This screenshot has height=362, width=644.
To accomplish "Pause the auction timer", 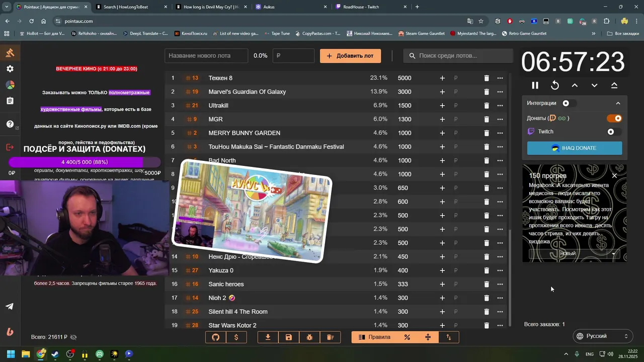I will click(535, 85).
